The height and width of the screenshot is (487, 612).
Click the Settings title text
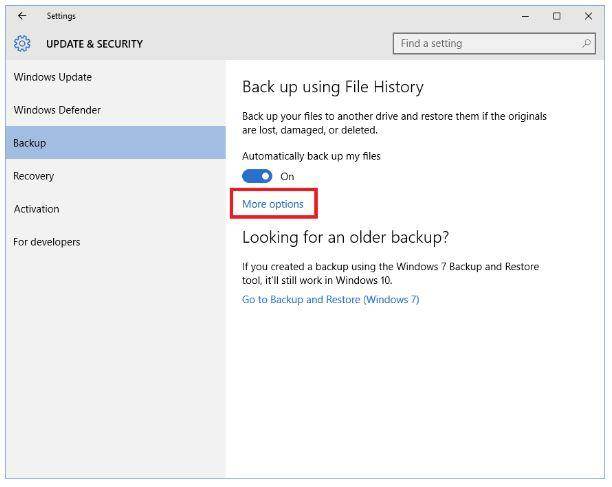61,16
